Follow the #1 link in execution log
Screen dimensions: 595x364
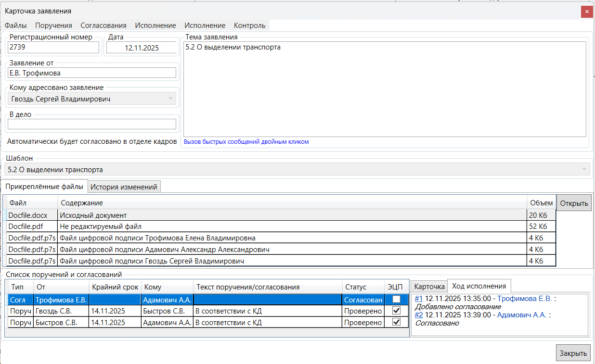pos(418,299)
